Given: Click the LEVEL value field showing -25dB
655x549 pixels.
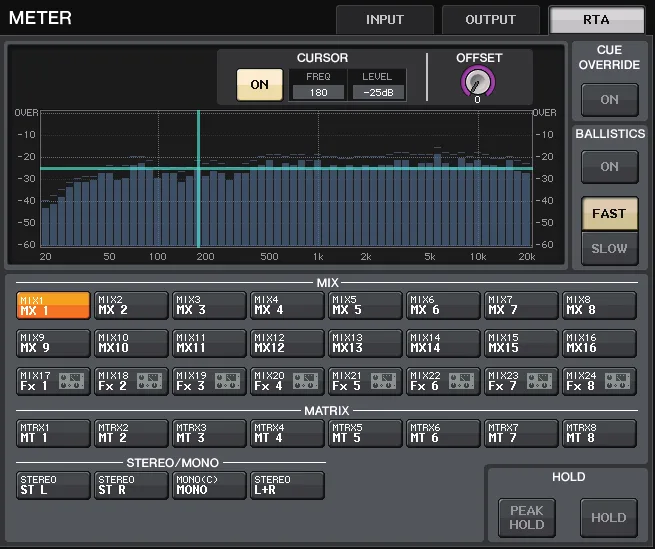Looking at the screenshot, I should click(378, 92).
